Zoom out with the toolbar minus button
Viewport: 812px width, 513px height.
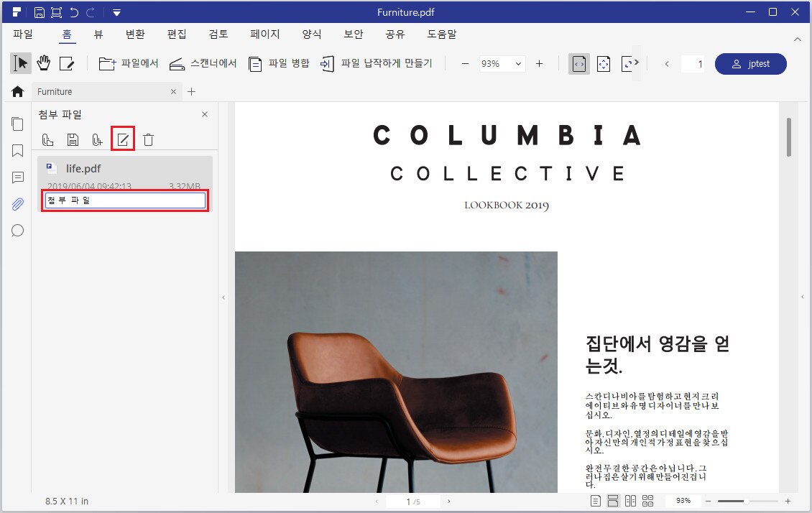pyautogui.click(x=465, y=64)
